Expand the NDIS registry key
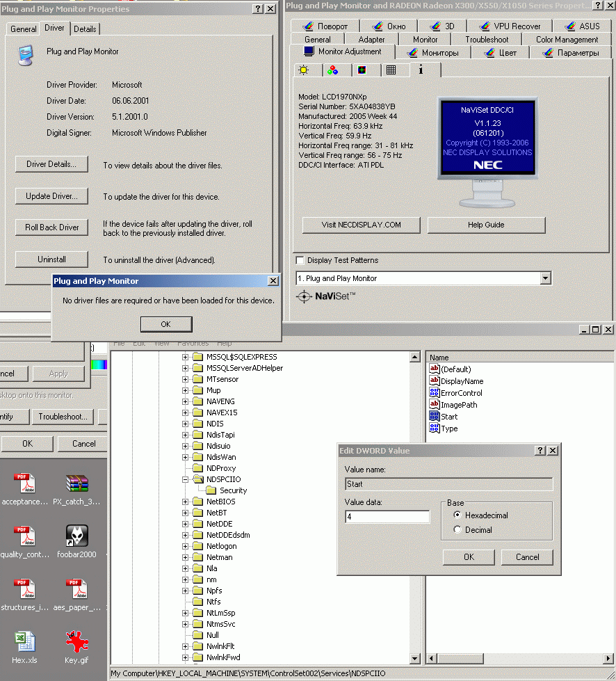Viewport: 616px width, 681px height. coord(186,424)
